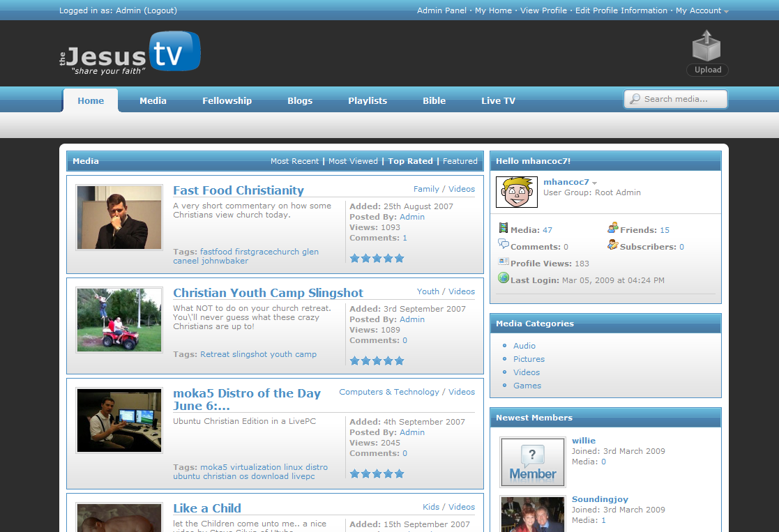
Task: Click the Upload box icon
Action: (x=706, y=46)
